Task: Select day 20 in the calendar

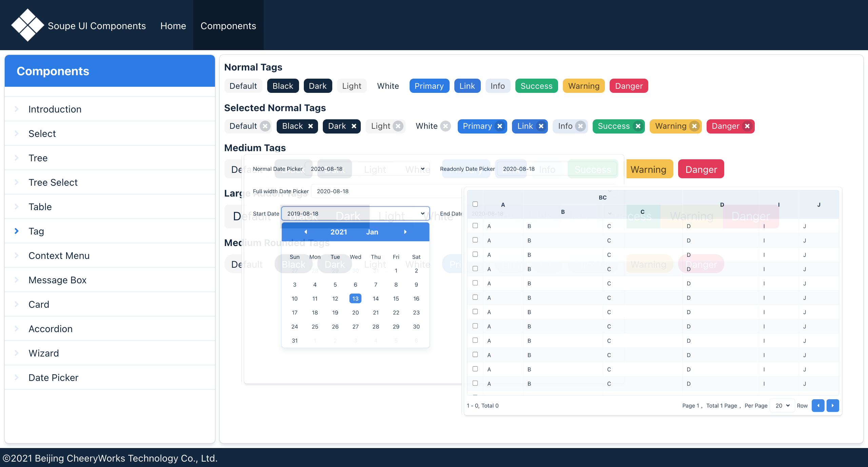Action: click(x=355, y=312)
